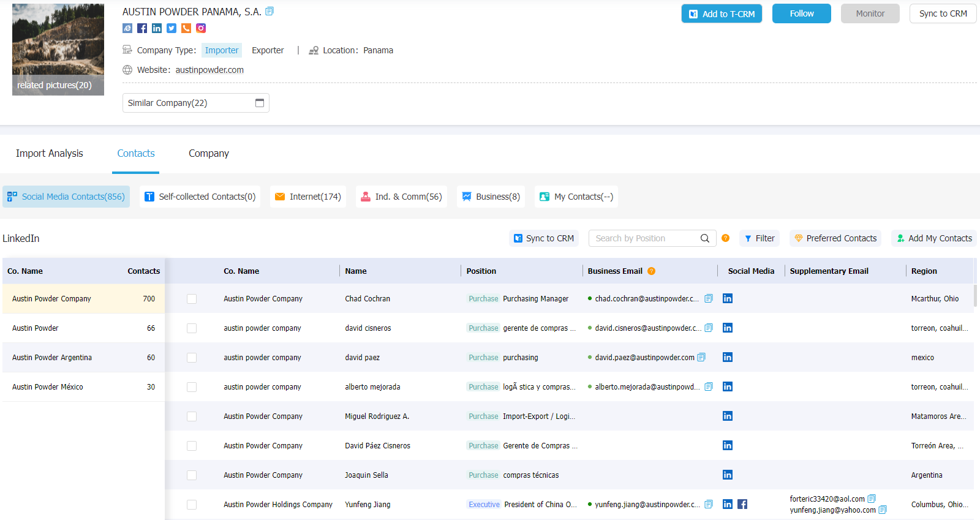Select the checkbox for Yunfeng Jiang
The height and width of the screenshot is (520, 980).
pos(192,505)
